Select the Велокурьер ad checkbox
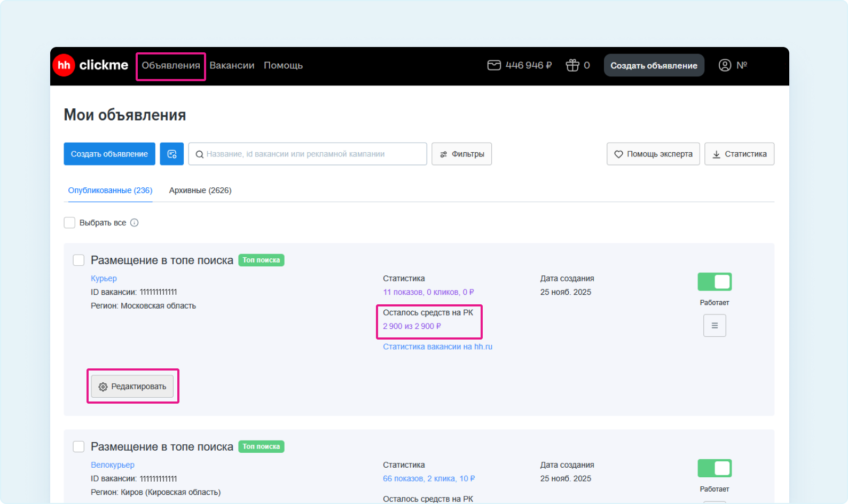Image resolution: width=848 pixels, height=504 pixels. click(78, 446)
